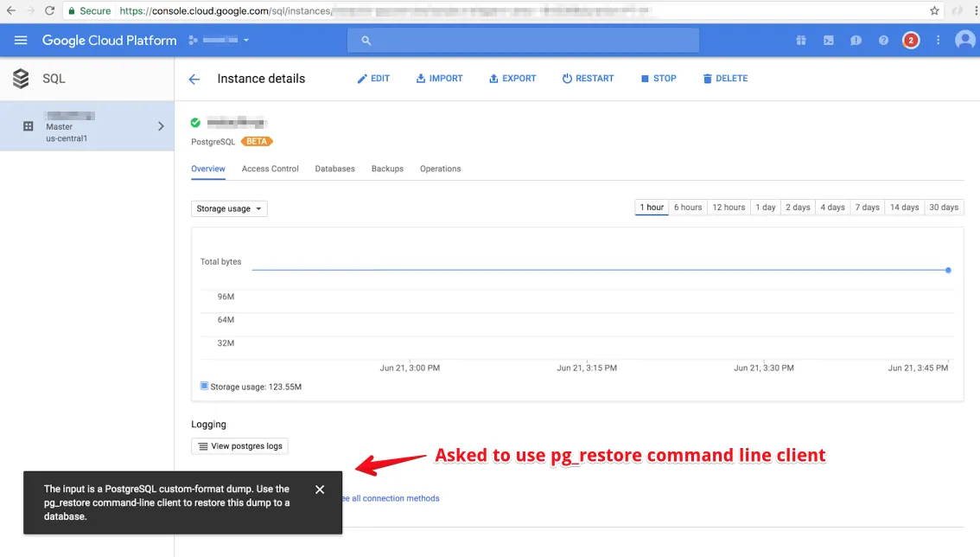Select the 4 days time range

pyautogui.click(x=832, y=208)
